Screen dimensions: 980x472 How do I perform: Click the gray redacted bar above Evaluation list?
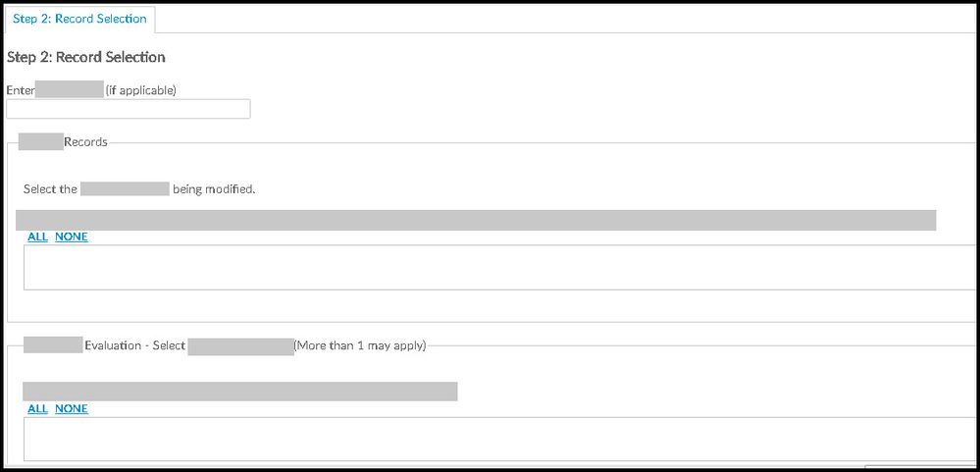[x=240, y=392]
